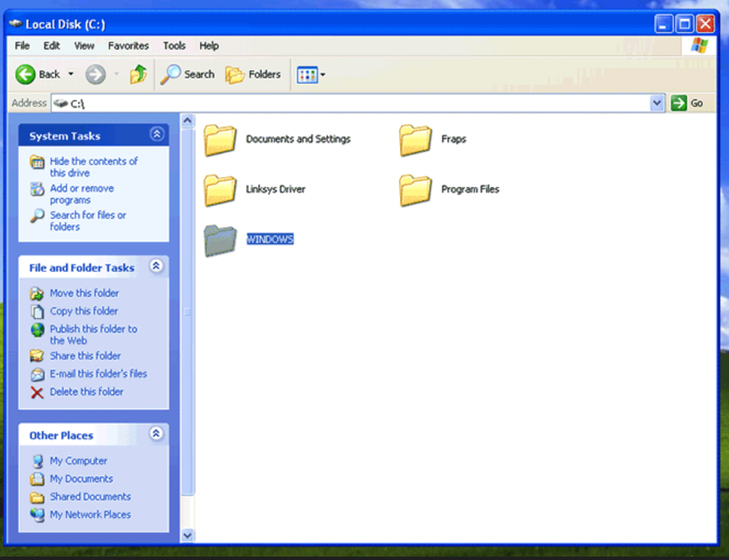Screen dimensions: 729x560
Task: Click the Forward history dropdown arrow
Action: tap(116, 74)
